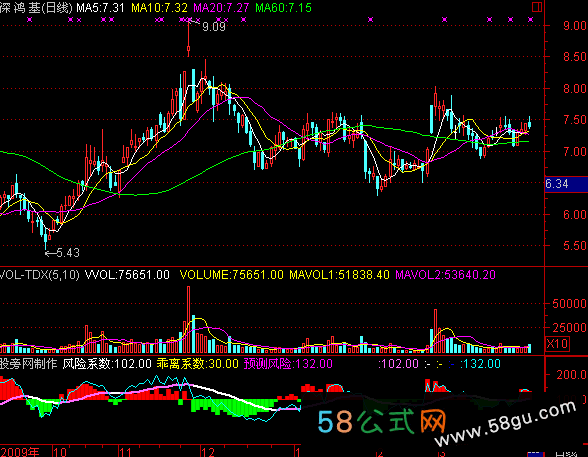Click the magenta :102.00 value

click(398, 364)
